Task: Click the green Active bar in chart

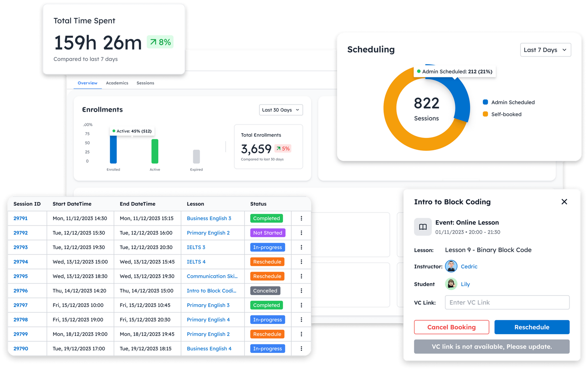Action: coord(155,151)
